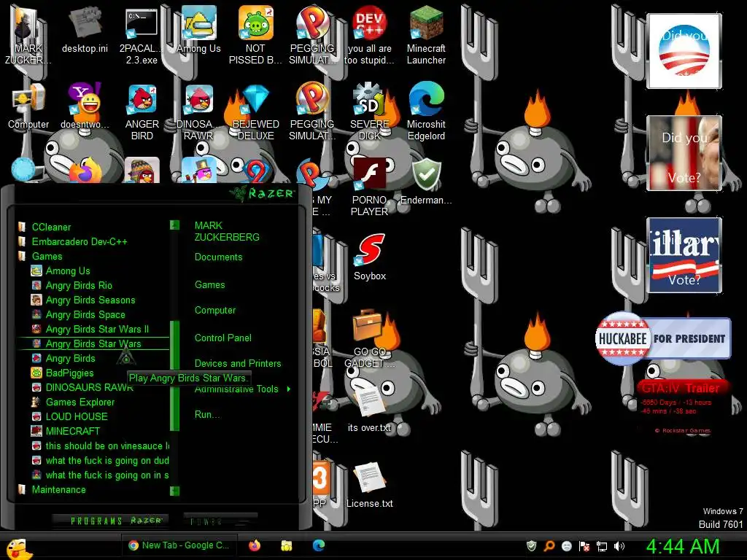The height and width of the screenshot is (560, 747).
Task: Launch LOUD HOUSE from the Start menu
Action: 76,416
